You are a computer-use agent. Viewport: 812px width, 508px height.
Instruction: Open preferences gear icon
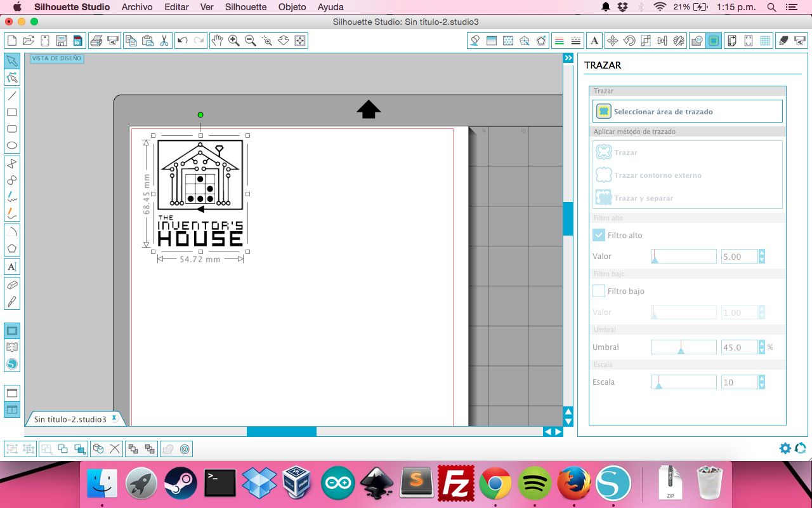(785, 448)
